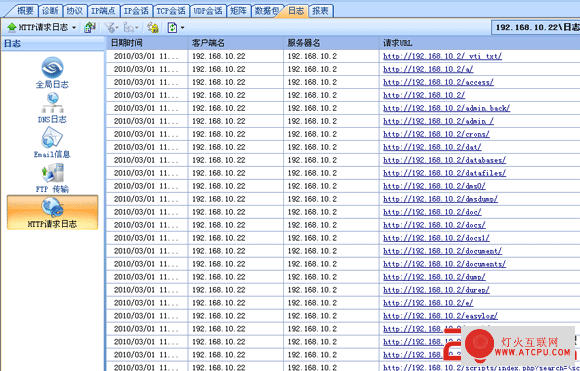Switch to the 协议 tab
Viewport: 580px width, 371px height.
point(74,11)
